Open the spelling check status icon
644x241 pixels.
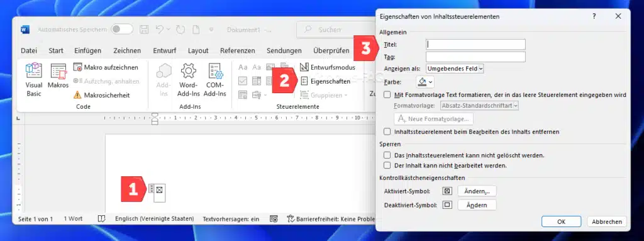click(x=101, y=219)
